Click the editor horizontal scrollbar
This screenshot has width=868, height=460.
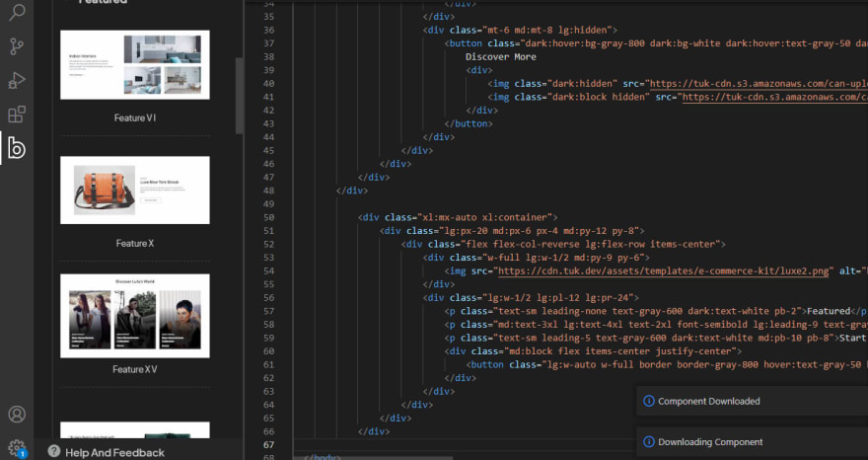[x=374, y=458]
